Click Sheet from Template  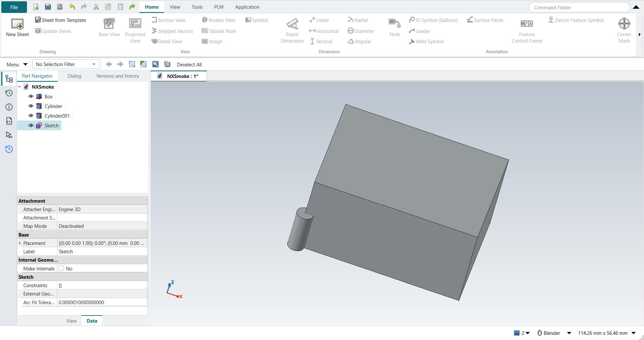tap(61, 20)
